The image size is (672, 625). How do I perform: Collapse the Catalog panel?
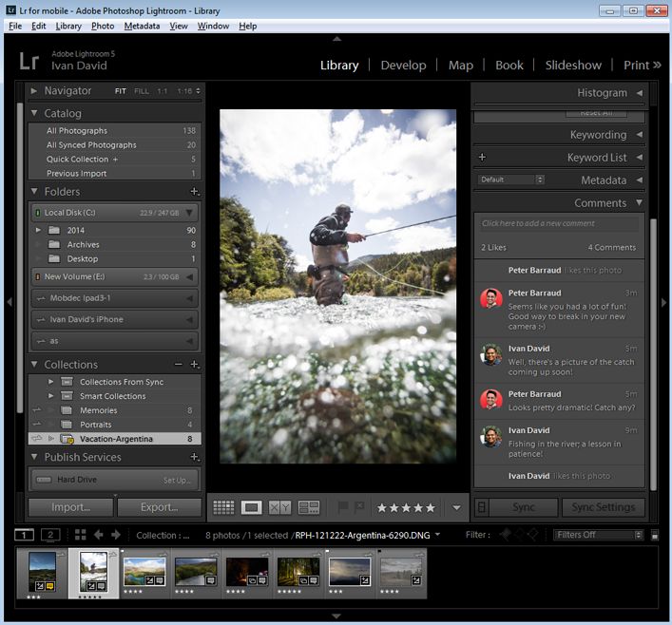pos(34,113)
